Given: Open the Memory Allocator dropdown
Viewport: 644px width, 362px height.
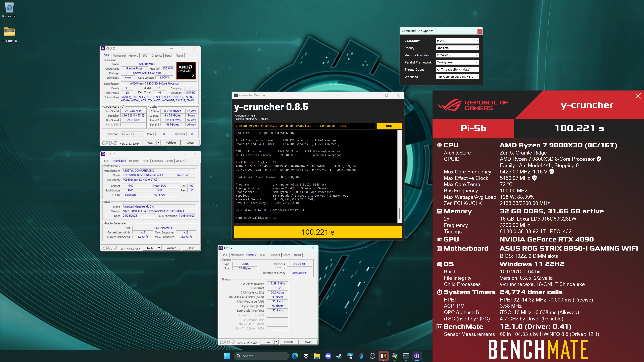Looking at the screenshot, I should coord(457,55).
